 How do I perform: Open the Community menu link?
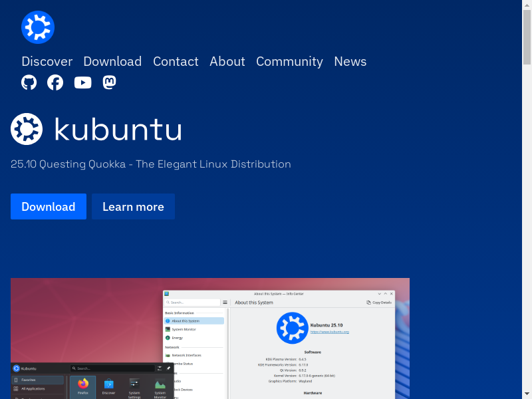click(x=289, y=61)
